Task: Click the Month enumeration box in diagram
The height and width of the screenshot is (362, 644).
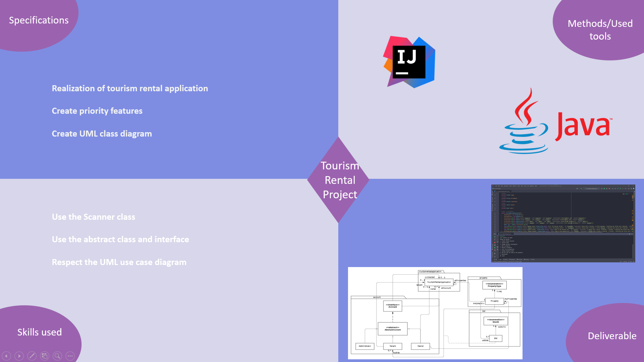Action: click(x=496, y=321)
